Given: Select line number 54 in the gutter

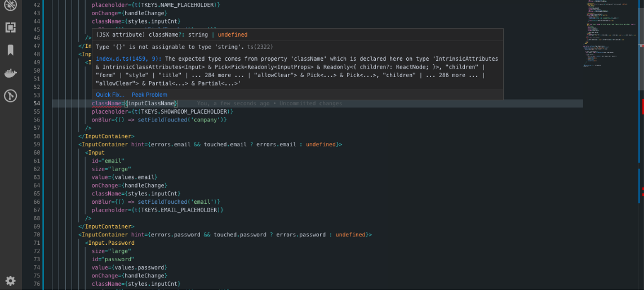Looking at the screenshot, I should pyautogui.click(x=36, y=104).
